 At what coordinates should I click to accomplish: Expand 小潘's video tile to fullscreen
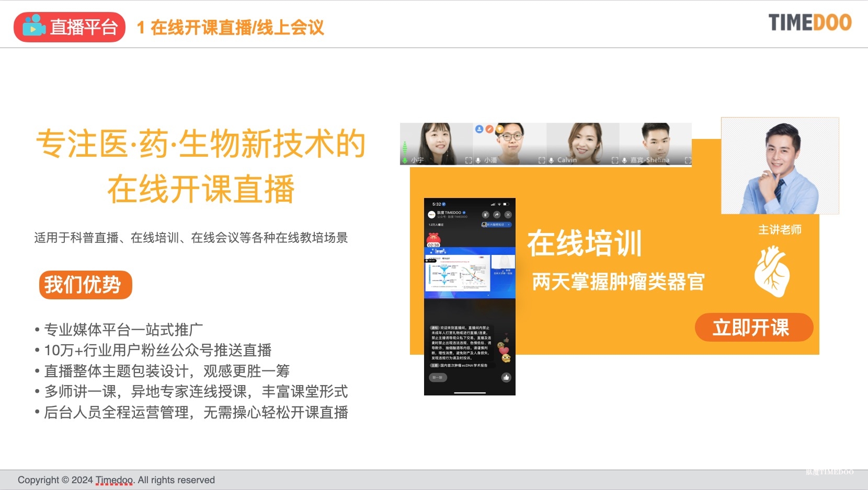coord(542,160)
